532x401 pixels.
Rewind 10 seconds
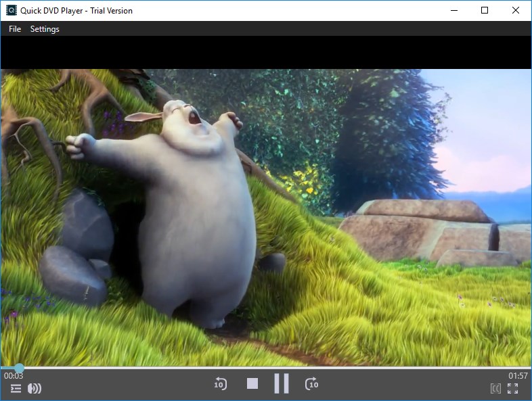[x=221, y=384]
